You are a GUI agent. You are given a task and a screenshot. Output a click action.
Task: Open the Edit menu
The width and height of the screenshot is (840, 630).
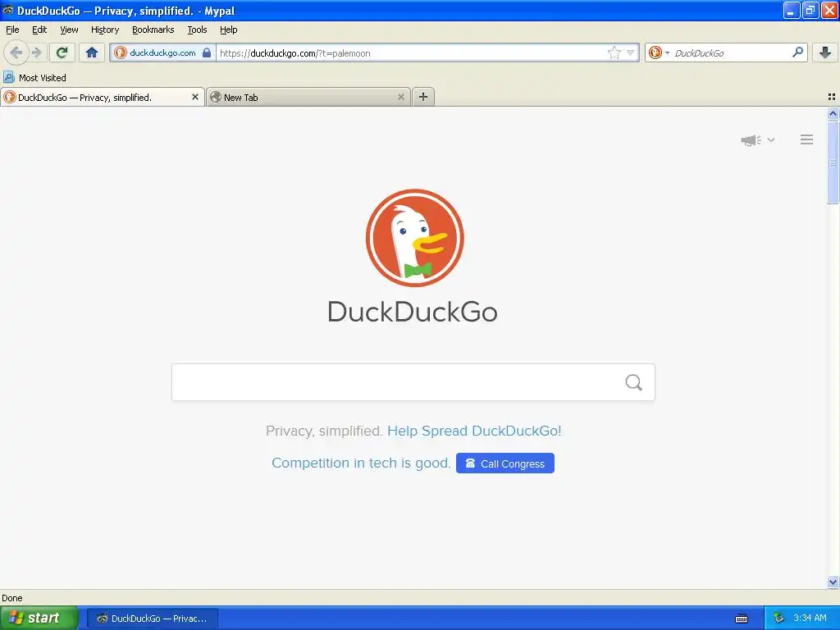[x=39, y=30]
